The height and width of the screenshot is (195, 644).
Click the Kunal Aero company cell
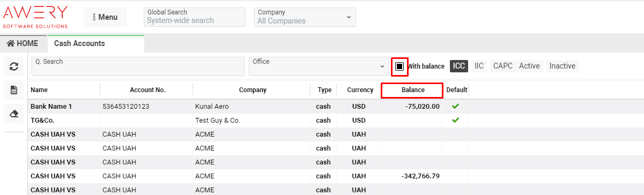coord(212,107)
